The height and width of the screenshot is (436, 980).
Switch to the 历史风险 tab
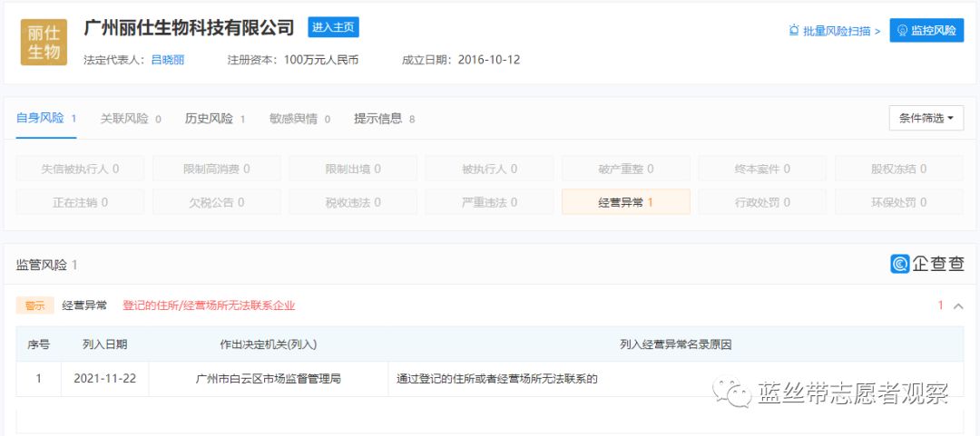point(215,119)
